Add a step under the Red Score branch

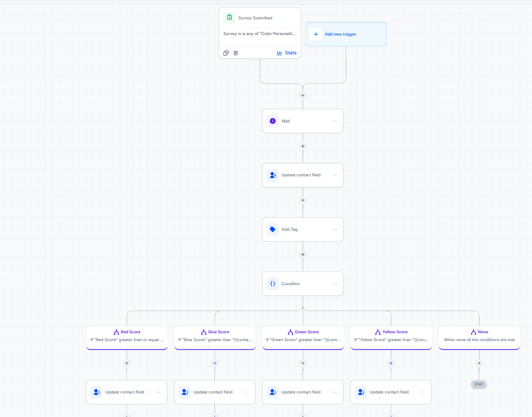[127, 363]
